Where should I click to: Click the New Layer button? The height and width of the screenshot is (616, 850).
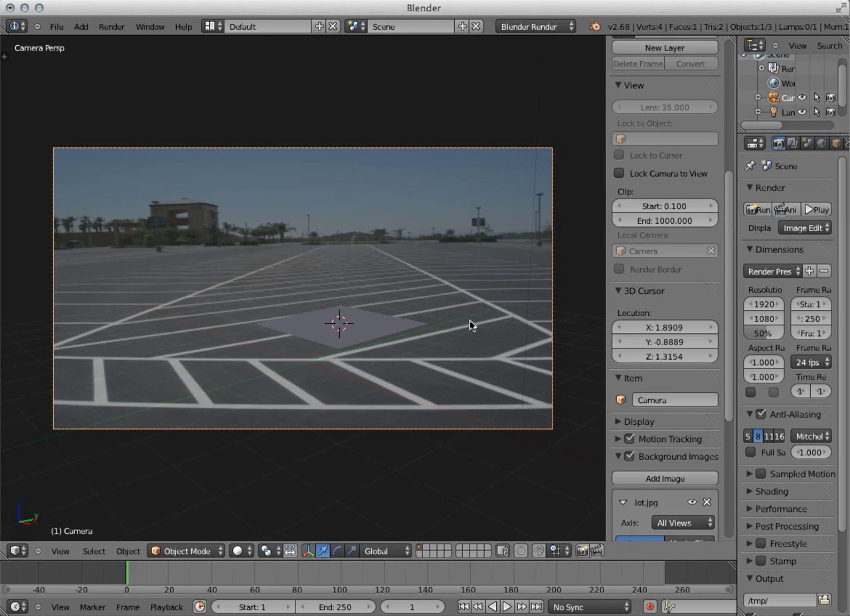point(664,48)
